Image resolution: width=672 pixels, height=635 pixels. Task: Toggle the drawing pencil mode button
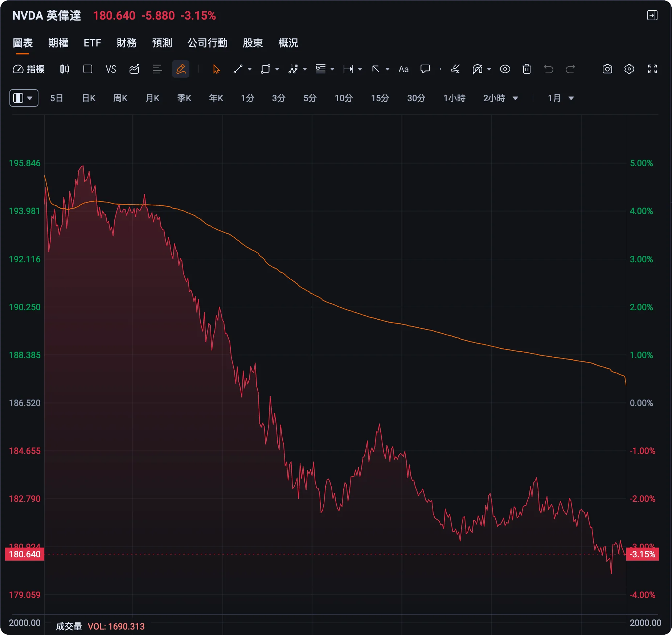pyautogui.click(x=181, y=69)
